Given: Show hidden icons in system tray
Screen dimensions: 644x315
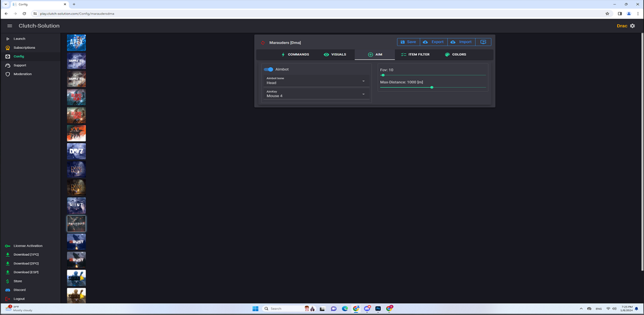Looking at the screenshot, I should tap(581, 308).
